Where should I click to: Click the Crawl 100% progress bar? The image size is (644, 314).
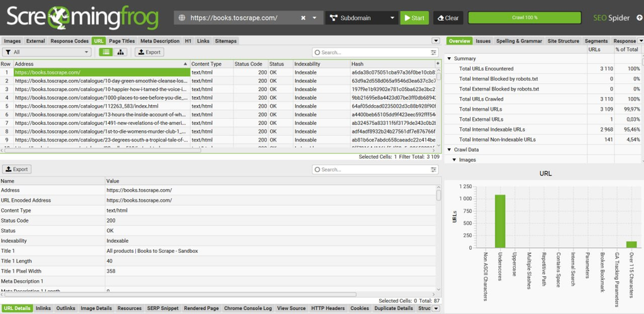tap(525, 18)
